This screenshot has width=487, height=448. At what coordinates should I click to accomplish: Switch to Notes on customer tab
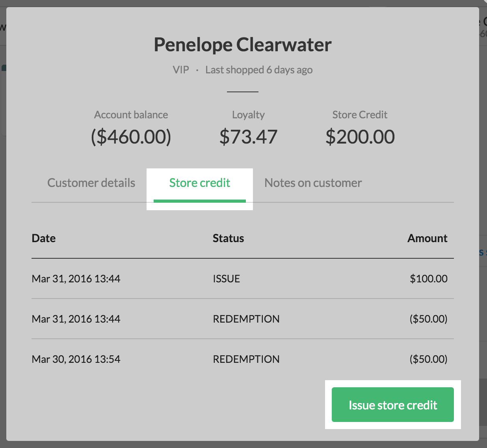tap(313, 183)
